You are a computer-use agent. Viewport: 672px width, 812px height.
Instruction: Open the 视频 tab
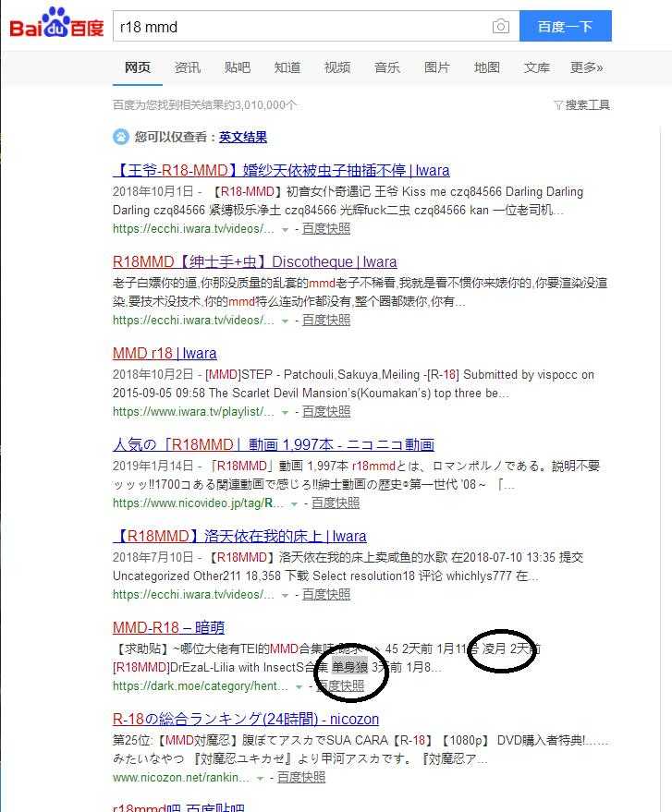click(337, 67)
